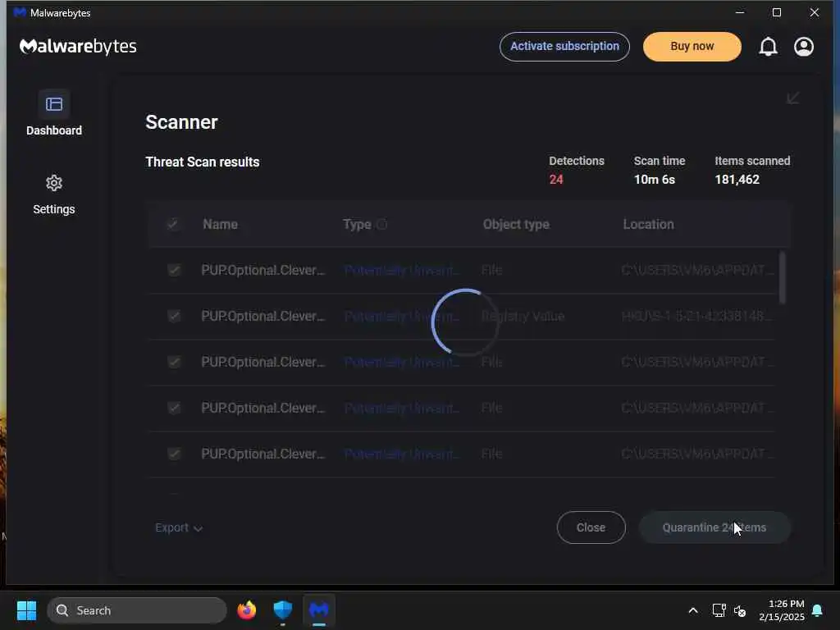Open the Windows Start menu

(26, 610)
